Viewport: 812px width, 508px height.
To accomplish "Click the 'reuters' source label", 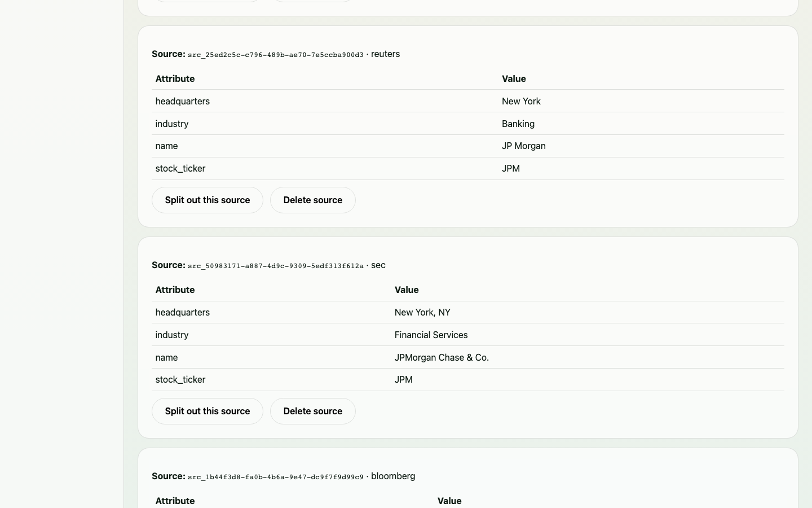I will coord(386,54).
